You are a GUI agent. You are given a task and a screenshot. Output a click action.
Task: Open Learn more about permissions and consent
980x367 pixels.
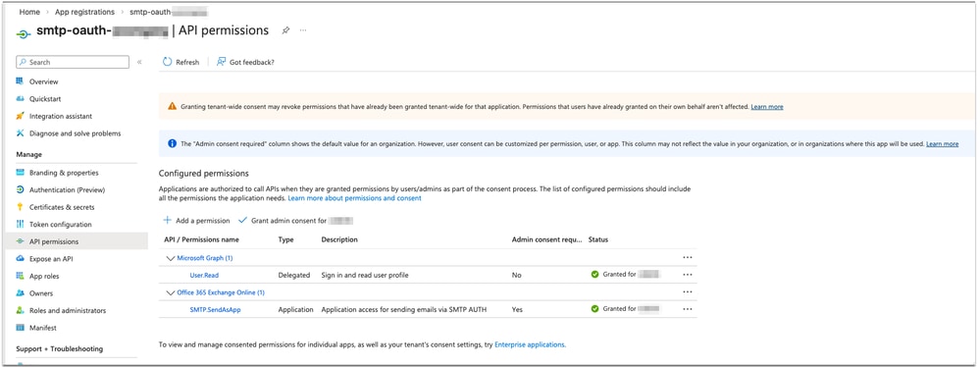[354, 198]
